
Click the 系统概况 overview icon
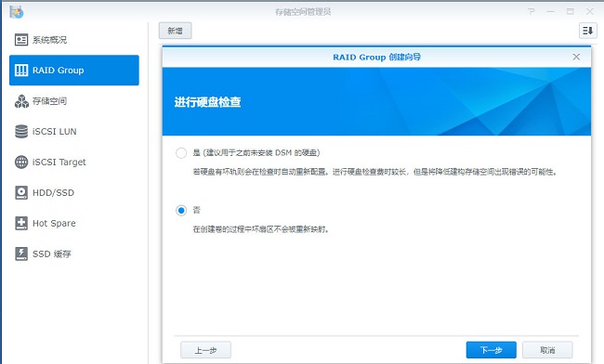pos(21,40)
